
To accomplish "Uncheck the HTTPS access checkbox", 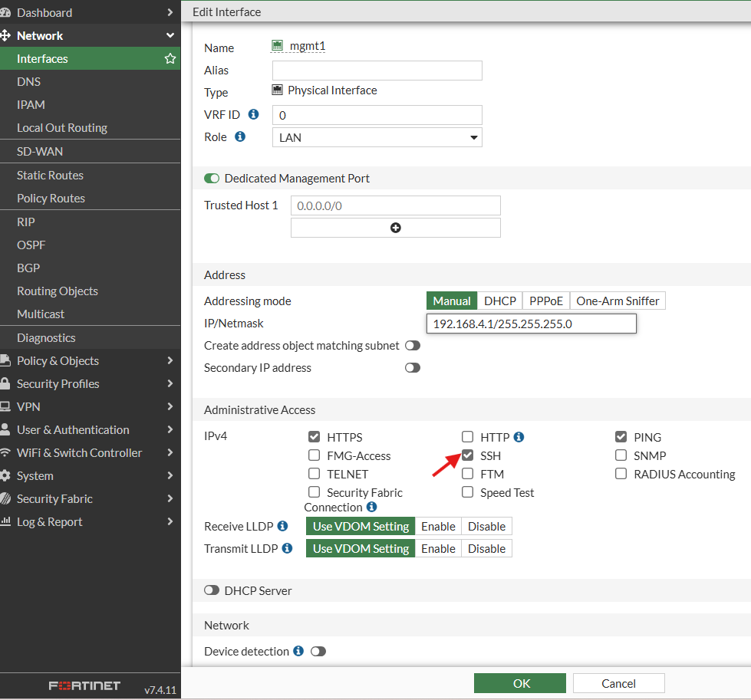I will [x=315, y=437].
